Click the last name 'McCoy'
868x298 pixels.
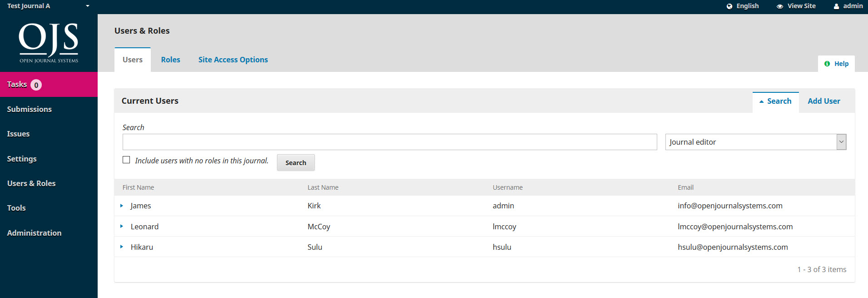coord(319,227)
